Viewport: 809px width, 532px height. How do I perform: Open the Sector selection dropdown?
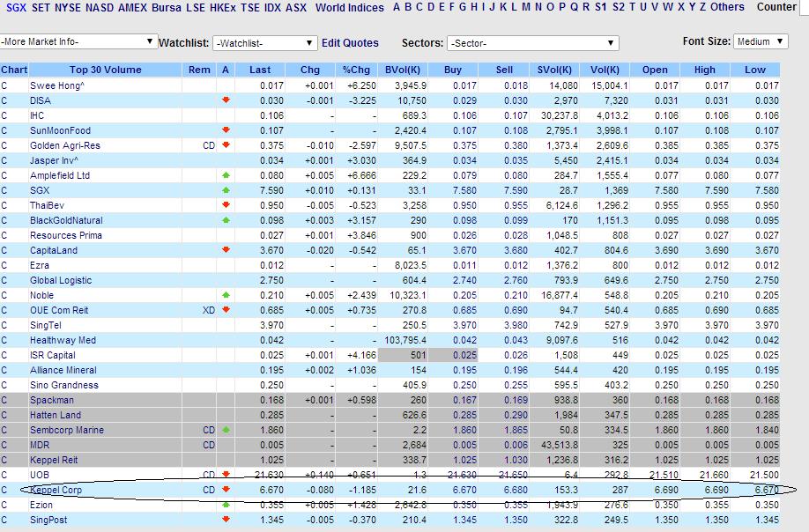(x=532, y=43)
